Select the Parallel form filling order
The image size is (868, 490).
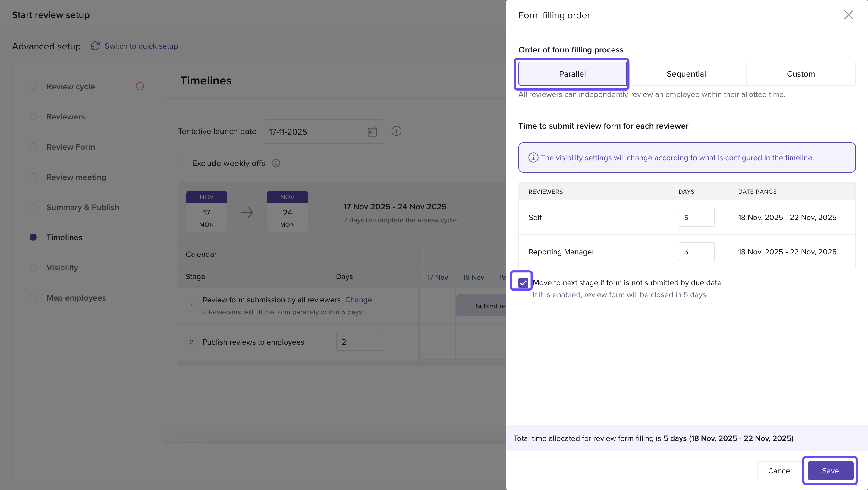click(x=572, y=74)
